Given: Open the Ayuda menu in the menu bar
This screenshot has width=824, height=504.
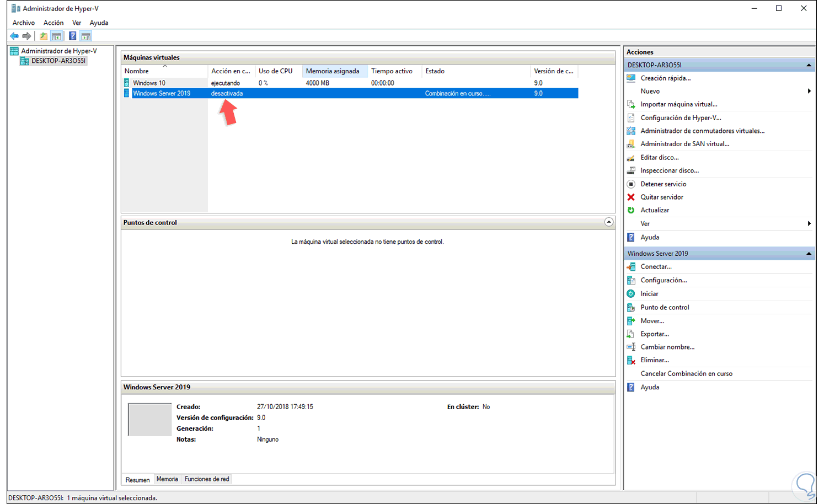Looking at the screenshot, I should (99, 23).
